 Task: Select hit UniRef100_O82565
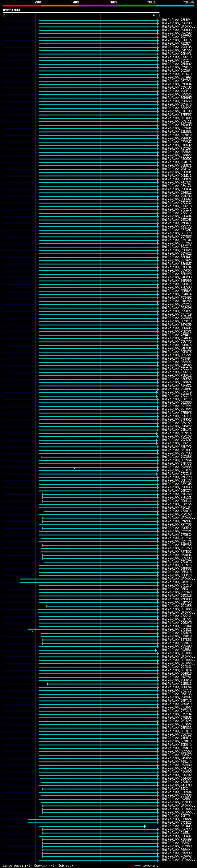[177, 403]
